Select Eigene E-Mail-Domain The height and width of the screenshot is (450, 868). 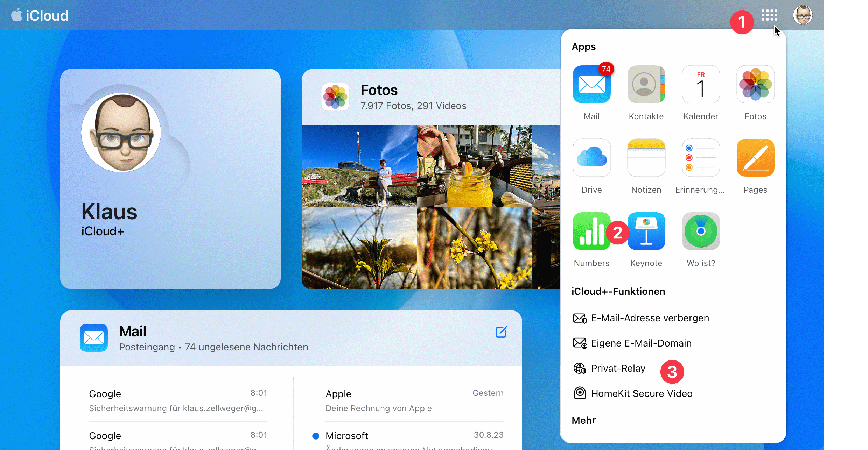(632, 343)
